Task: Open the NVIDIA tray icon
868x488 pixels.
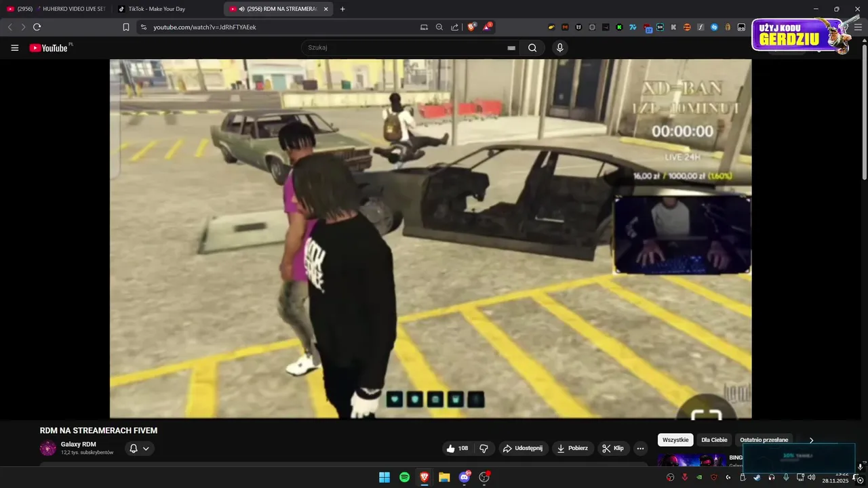Action: (699, 477)
